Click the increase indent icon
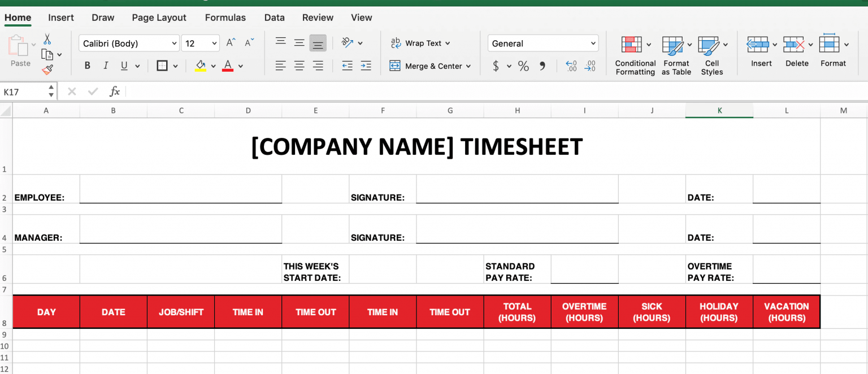Viewport: 868px width, 374px height. coord(366,66)
